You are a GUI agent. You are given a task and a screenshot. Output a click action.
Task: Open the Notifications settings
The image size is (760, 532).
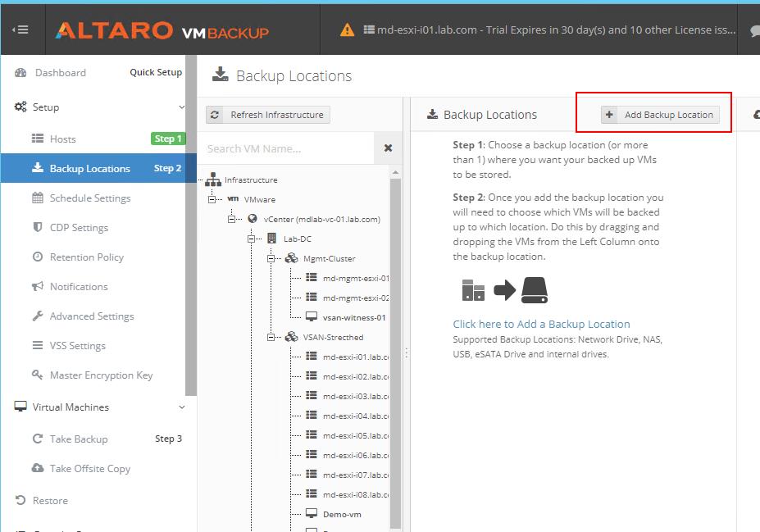tap(79, 287)
